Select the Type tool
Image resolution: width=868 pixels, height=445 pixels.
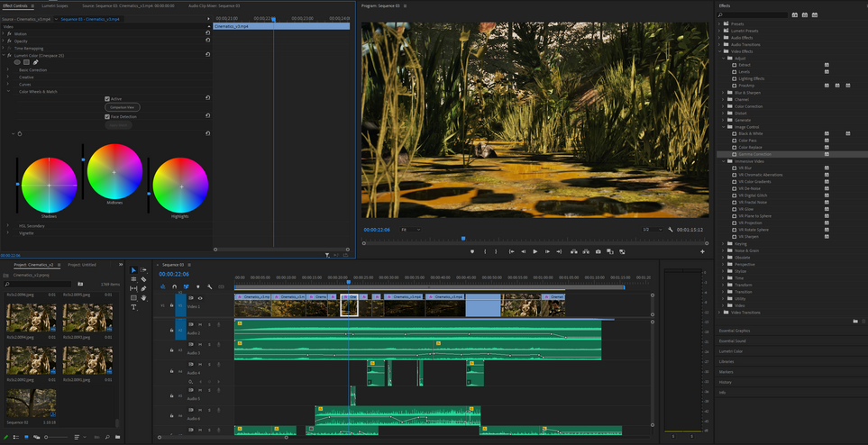point(133,307)
